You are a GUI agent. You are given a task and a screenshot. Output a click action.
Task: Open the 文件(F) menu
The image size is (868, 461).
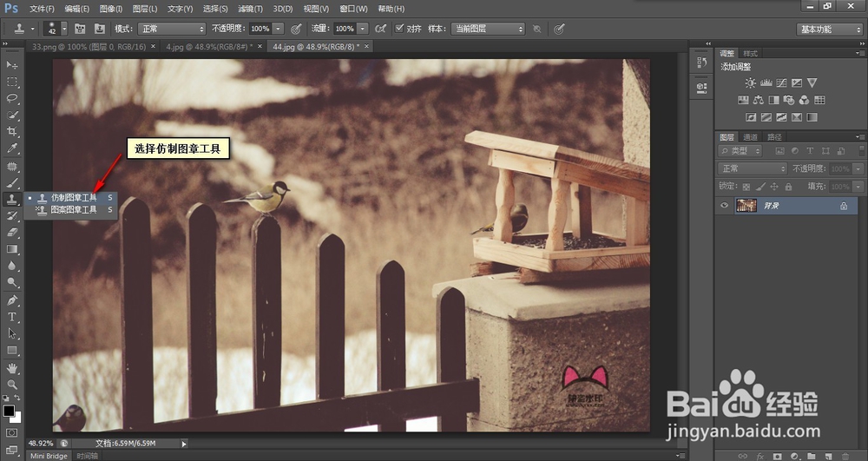tap(42, 9)
